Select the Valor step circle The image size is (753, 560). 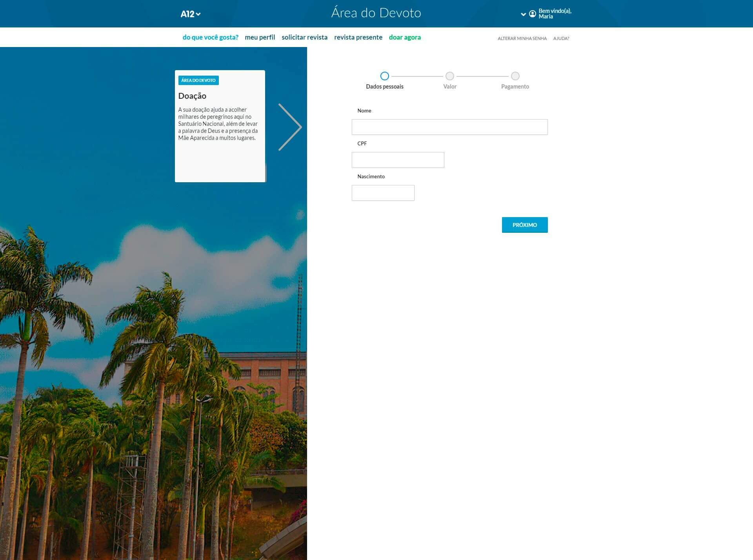449,76
